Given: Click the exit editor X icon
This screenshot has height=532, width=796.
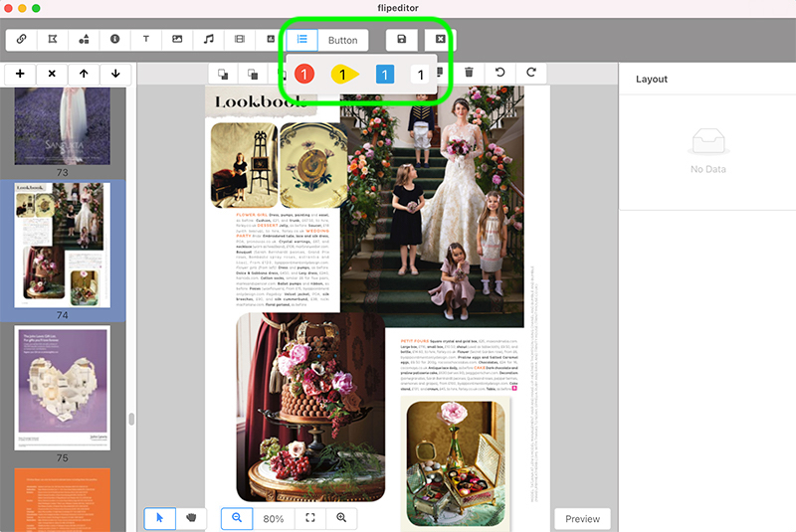Looking at the screenshot, I should (x=440, y=40).
